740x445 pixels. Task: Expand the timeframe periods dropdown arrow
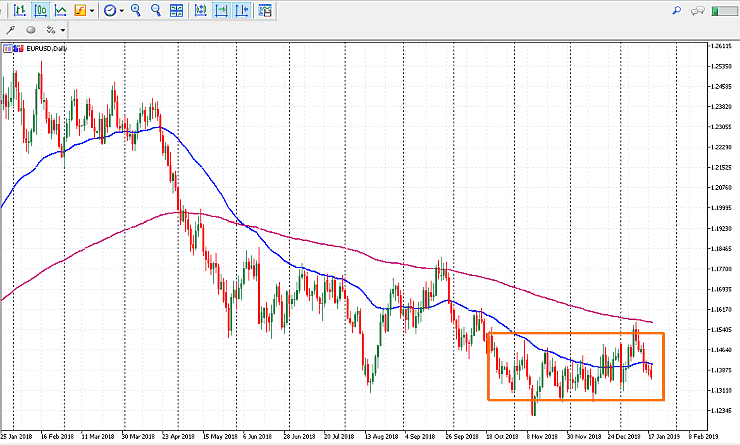coord(121,11)
